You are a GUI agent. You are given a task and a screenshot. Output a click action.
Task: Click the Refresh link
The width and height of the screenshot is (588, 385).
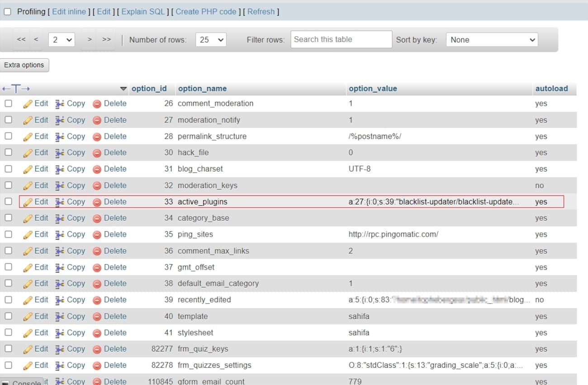261,12
